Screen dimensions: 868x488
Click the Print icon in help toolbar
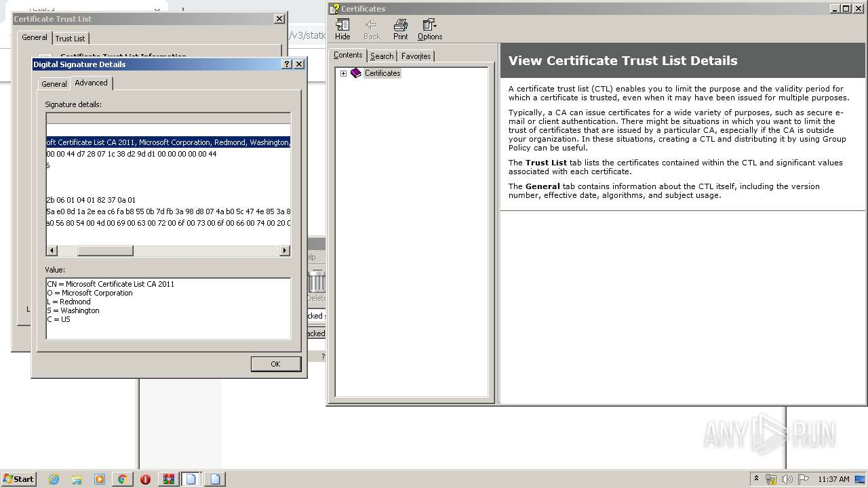coord(400,29)
